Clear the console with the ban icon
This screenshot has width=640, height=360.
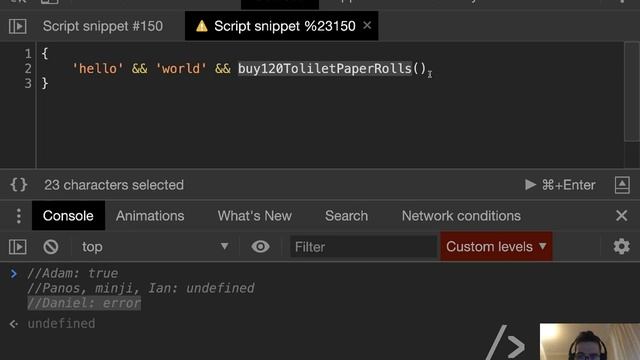51,247
